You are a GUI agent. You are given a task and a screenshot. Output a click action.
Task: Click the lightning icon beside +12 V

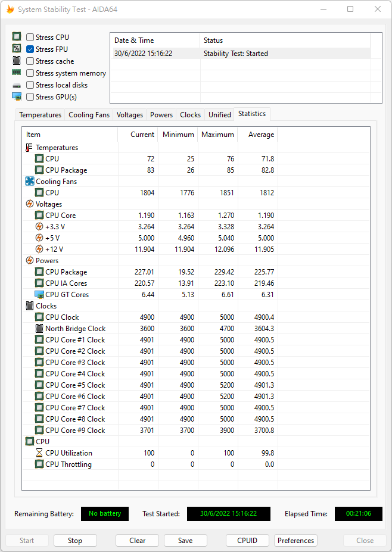point(39,250)
